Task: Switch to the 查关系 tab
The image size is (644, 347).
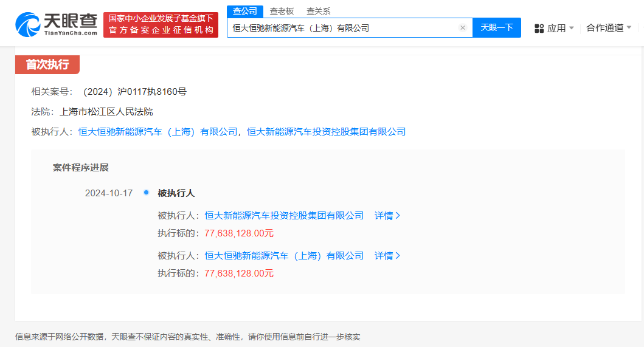Action: tap(318, 11)
